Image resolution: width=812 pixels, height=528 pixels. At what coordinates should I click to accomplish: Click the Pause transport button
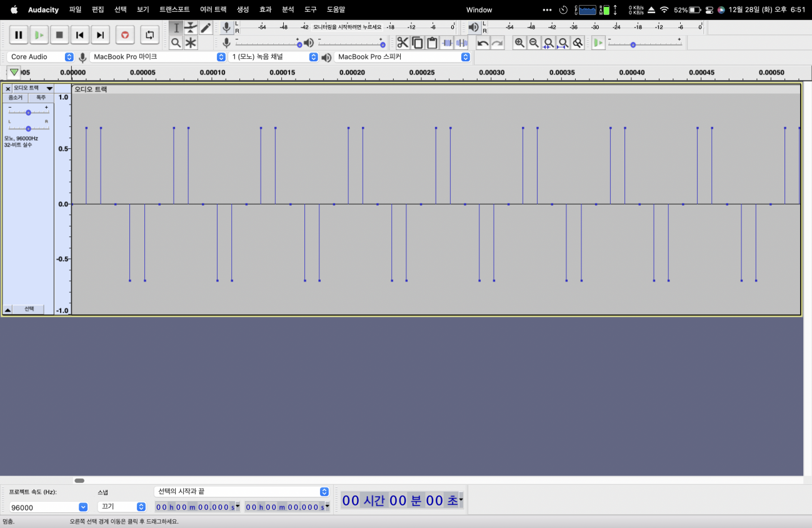19,35
